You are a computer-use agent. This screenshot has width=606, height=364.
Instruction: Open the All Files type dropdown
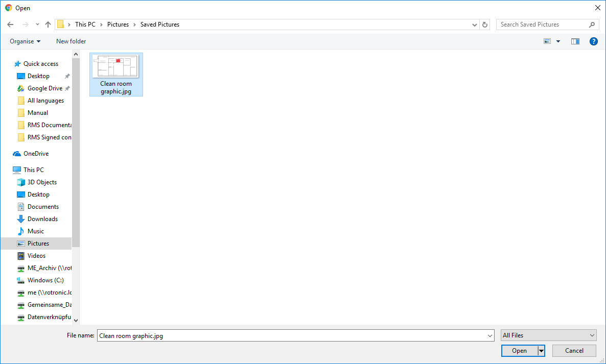[x=548, y=335]
